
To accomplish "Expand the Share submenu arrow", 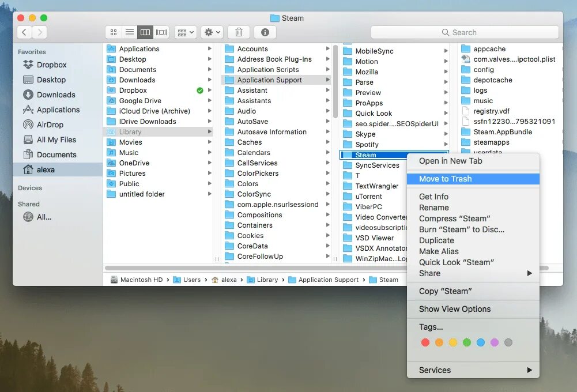I will 529,273.
